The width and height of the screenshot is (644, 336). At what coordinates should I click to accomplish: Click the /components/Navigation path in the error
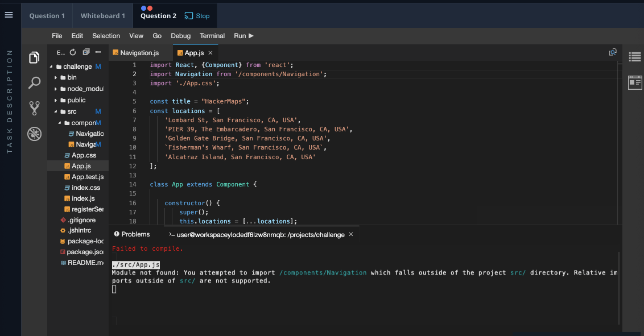323,272
